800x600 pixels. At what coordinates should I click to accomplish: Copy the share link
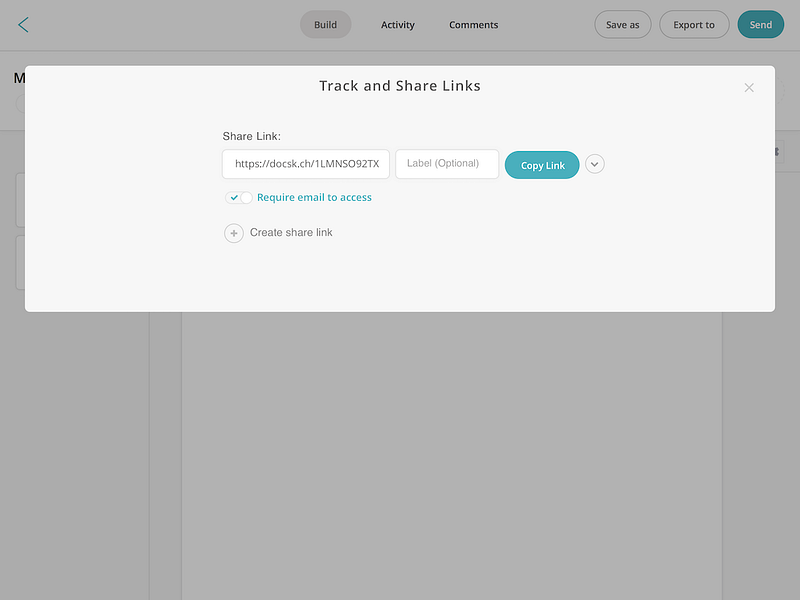[542, 165]
